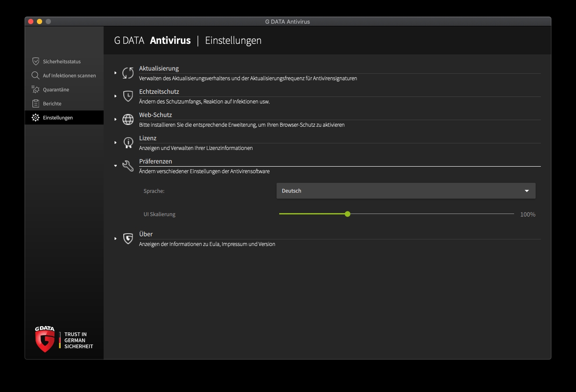Click the Präferenzen wrench icon
The image size is (576, 392).
128,166
